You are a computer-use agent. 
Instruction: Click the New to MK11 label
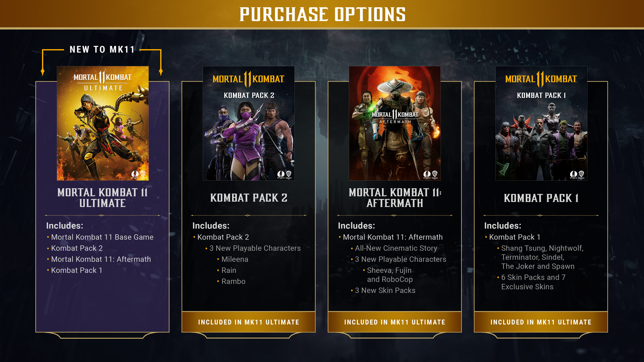pos(102,49)
